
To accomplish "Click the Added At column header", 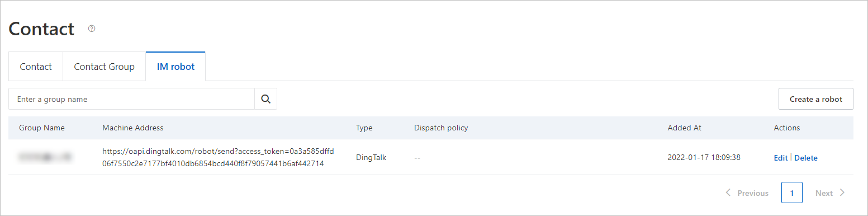I will point(684,128).
